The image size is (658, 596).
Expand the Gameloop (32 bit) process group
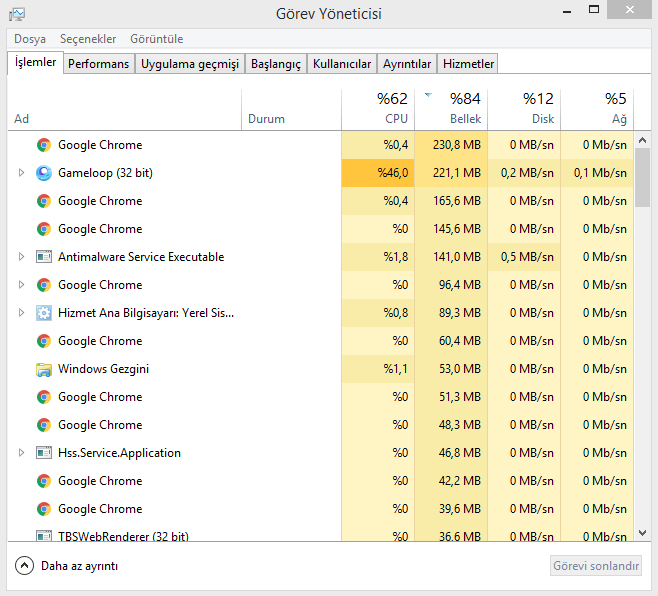tap(21, 173)
